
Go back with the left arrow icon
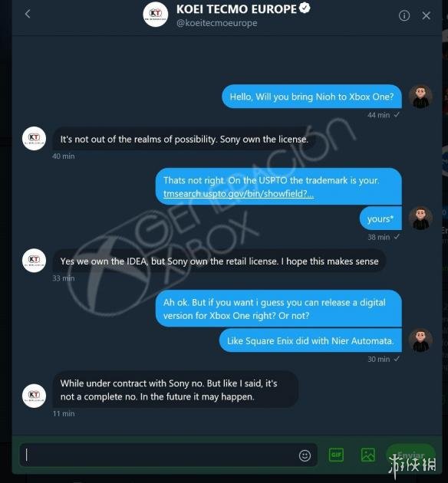tap(28, 14)
